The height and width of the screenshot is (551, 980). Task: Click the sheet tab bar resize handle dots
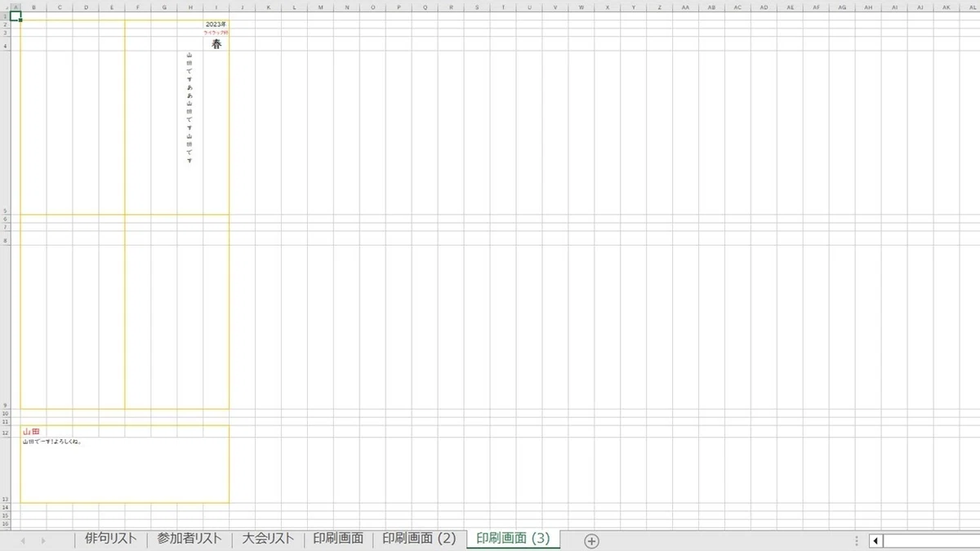point(856,540)
